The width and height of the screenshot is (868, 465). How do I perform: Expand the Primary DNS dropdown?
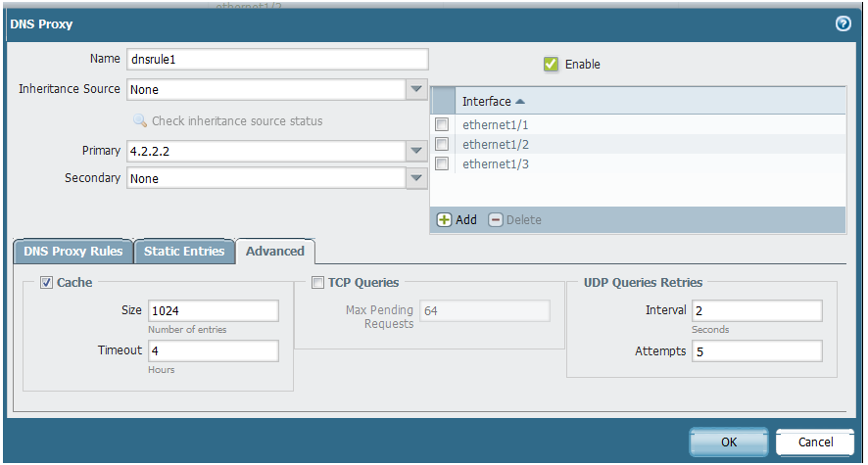(416, 151)
